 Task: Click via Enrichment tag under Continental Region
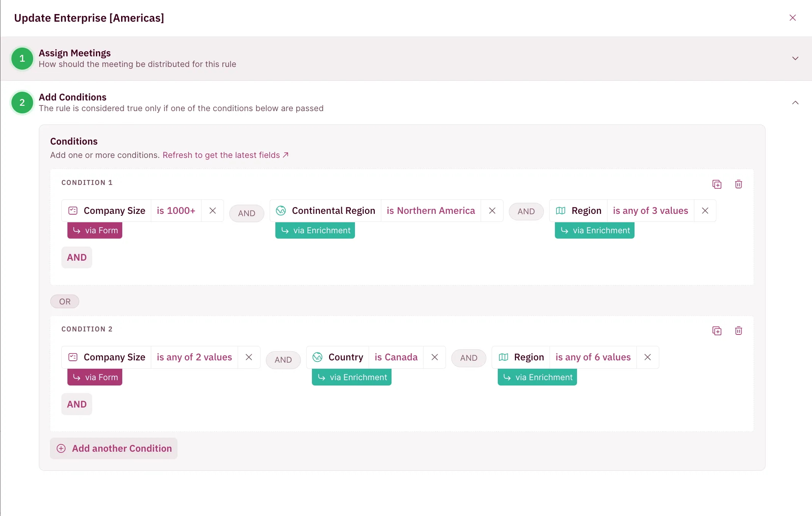click(315, 230)
